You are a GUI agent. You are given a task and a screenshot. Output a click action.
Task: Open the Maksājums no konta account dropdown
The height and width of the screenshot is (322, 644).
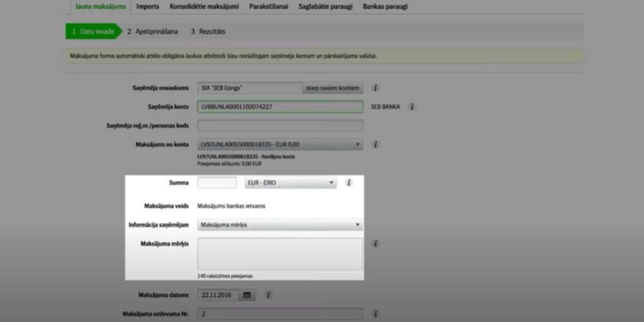tap(280, 145)
